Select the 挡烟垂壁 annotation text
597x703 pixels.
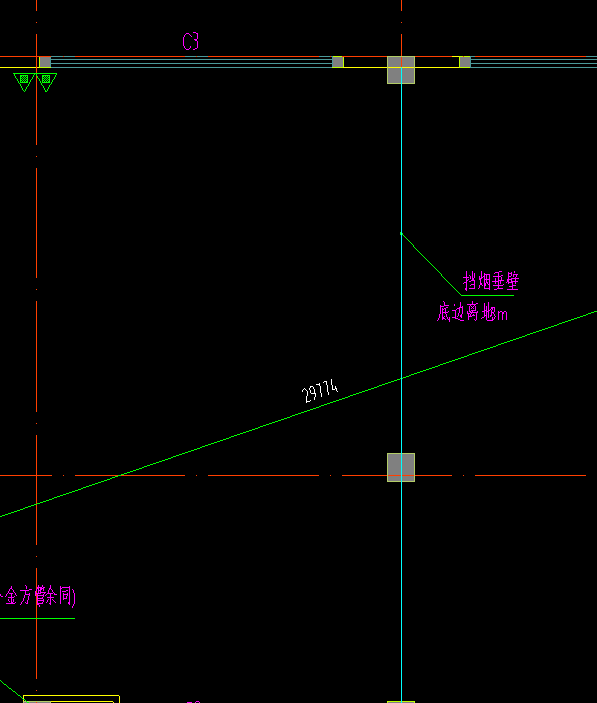point(491,281)
